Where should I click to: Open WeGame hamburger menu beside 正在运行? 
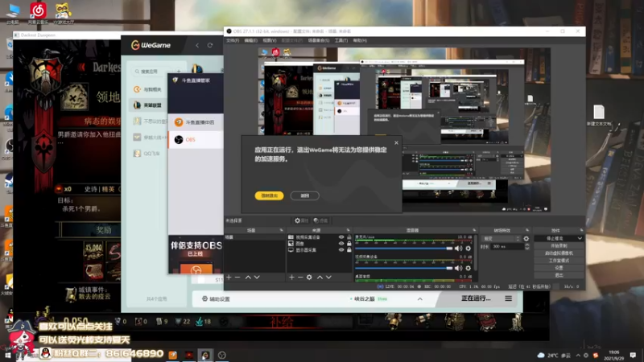[509, 298]
